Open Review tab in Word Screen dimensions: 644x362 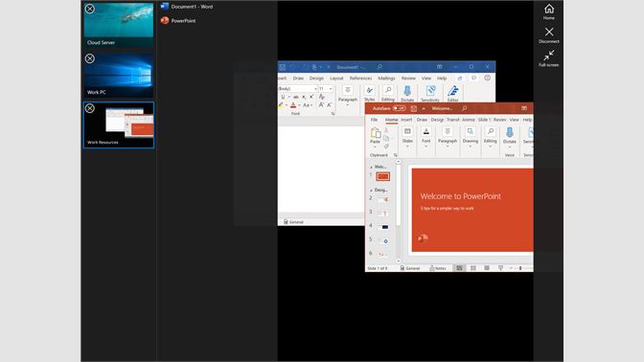click(x=408, y=79)
